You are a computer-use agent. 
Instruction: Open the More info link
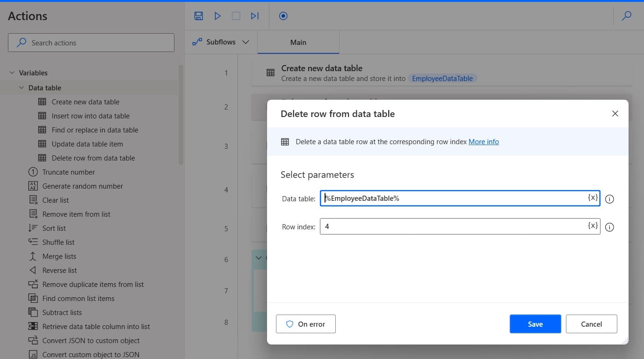pos(484,142)
